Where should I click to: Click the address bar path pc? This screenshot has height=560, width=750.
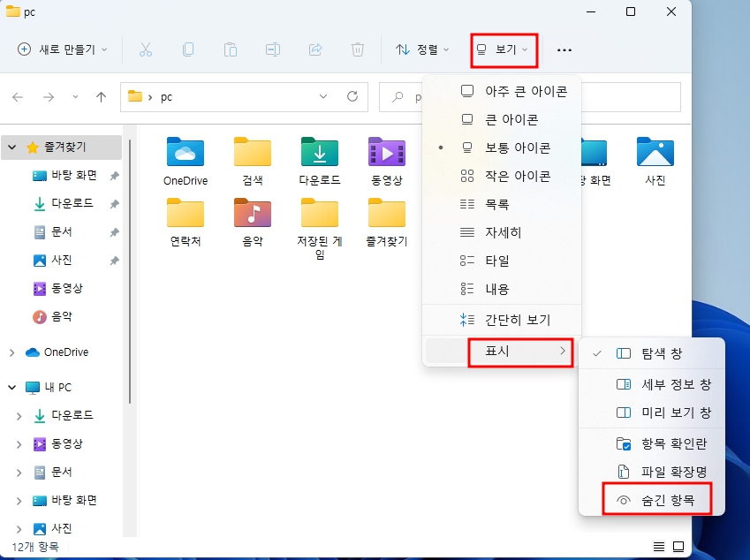166,97
